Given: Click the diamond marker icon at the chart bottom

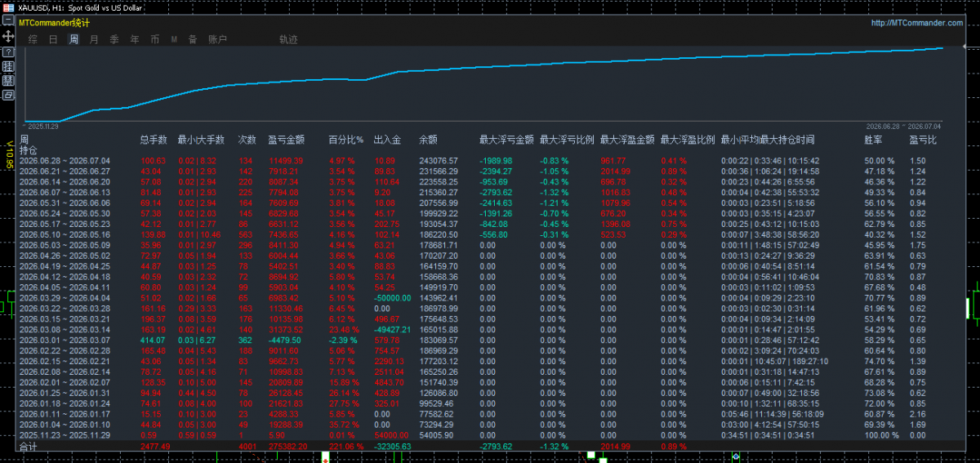Looking at the screenshot, I should pos(736,456).
